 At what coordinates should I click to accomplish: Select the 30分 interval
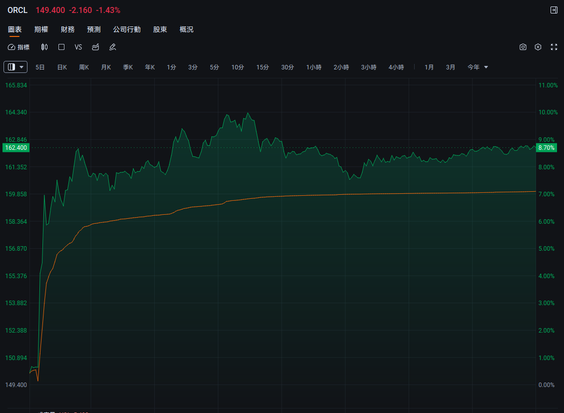pos(287,67)
